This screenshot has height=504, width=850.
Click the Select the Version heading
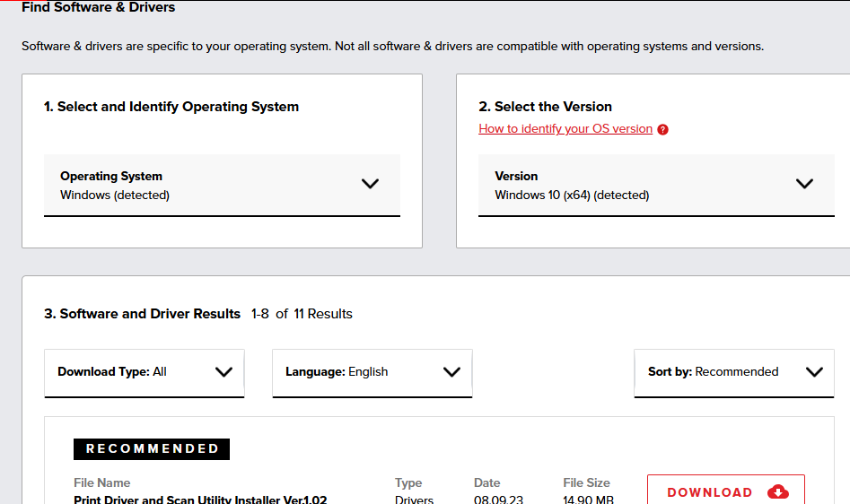tap(546, 107)
